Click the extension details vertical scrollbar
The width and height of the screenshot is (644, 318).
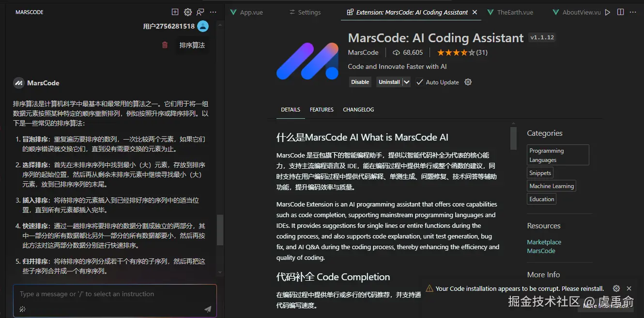pyautogui.click(x=513, y=139)
